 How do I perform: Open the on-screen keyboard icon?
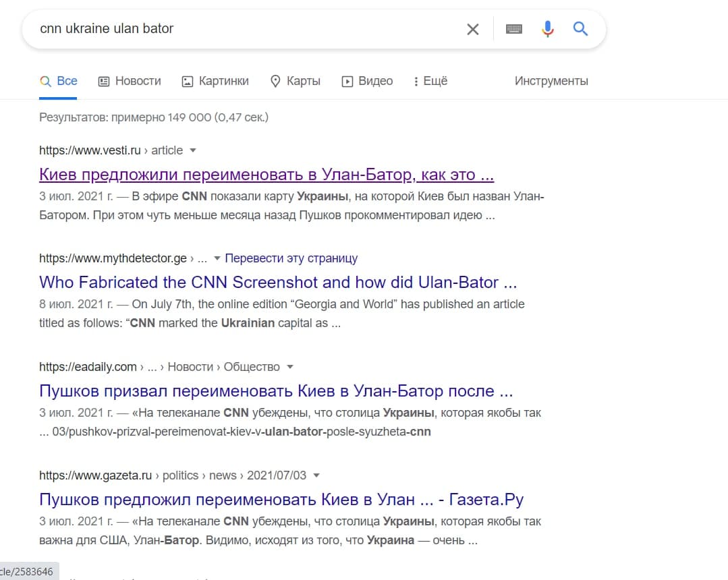(513, 29)
